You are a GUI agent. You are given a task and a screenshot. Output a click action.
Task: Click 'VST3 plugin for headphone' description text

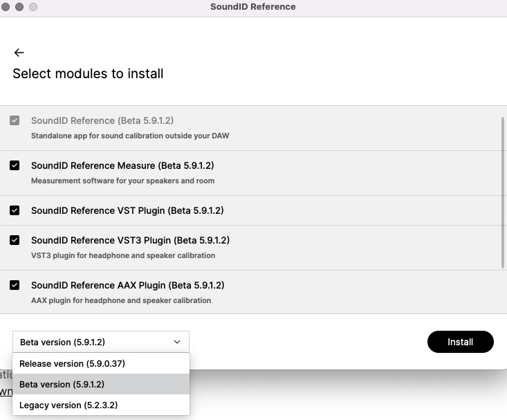point(123,255)
